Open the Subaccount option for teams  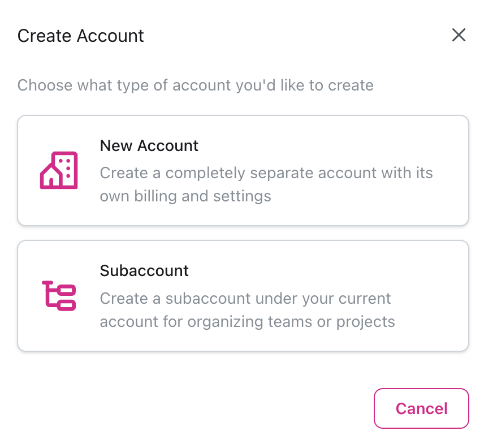(243, 296)
